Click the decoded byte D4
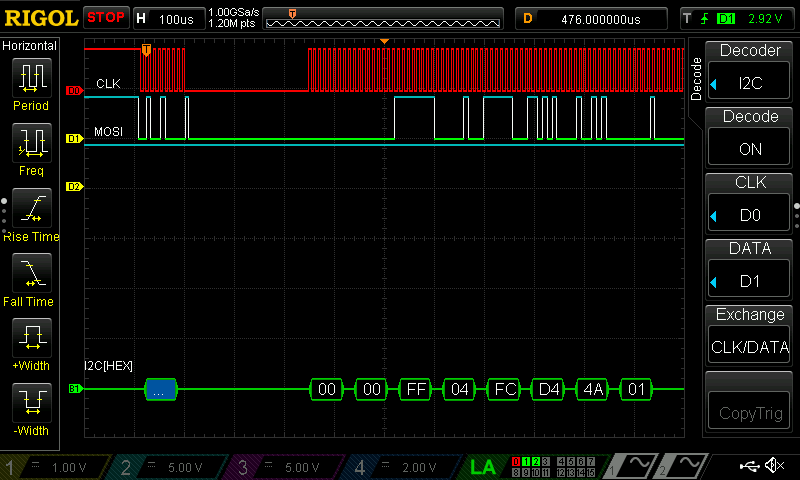Viewport: 800px width, 480px height. 548,389
